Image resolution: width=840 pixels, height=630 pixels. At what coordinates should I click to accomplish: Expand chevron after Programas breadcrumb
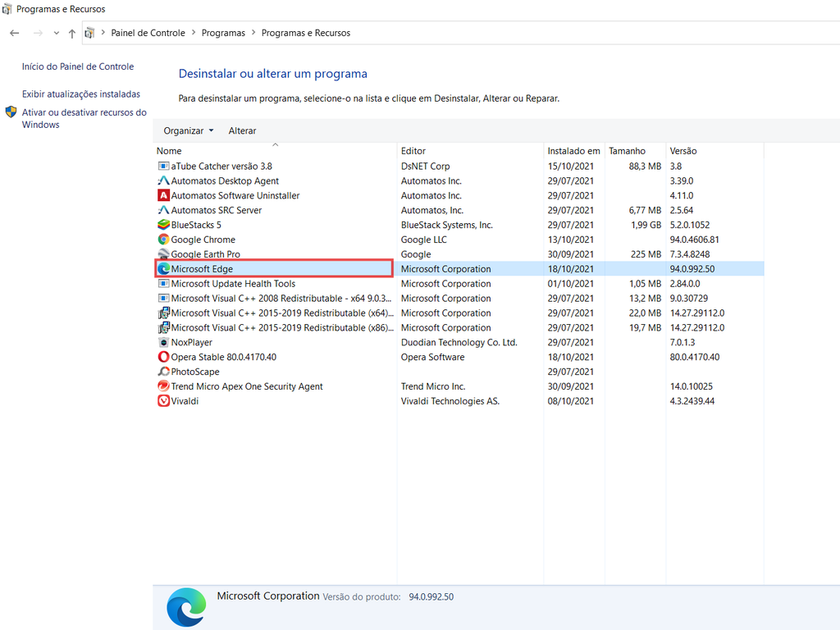253,33
